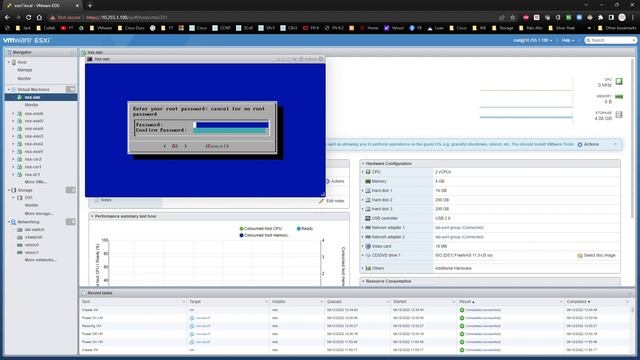Screen dimensions: 640x360
Task: Click Select disc image for the CD/DVD drive
Action: tap(596, 256)
